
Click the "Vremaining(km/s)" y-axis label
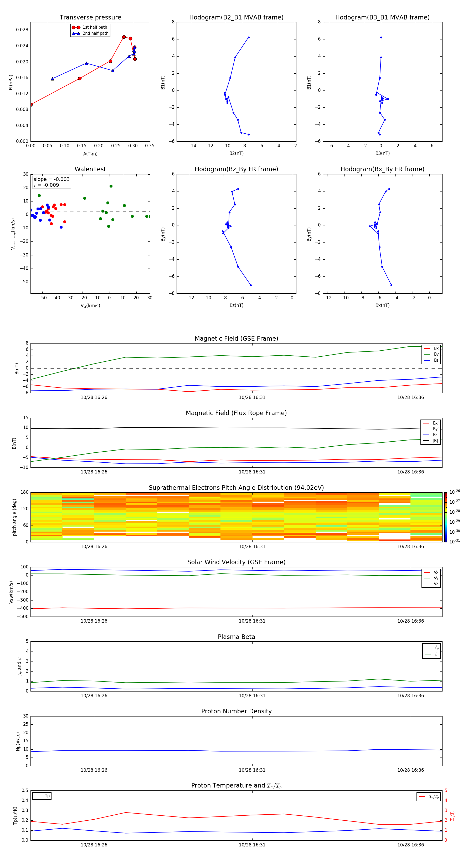tap(13, 234)
